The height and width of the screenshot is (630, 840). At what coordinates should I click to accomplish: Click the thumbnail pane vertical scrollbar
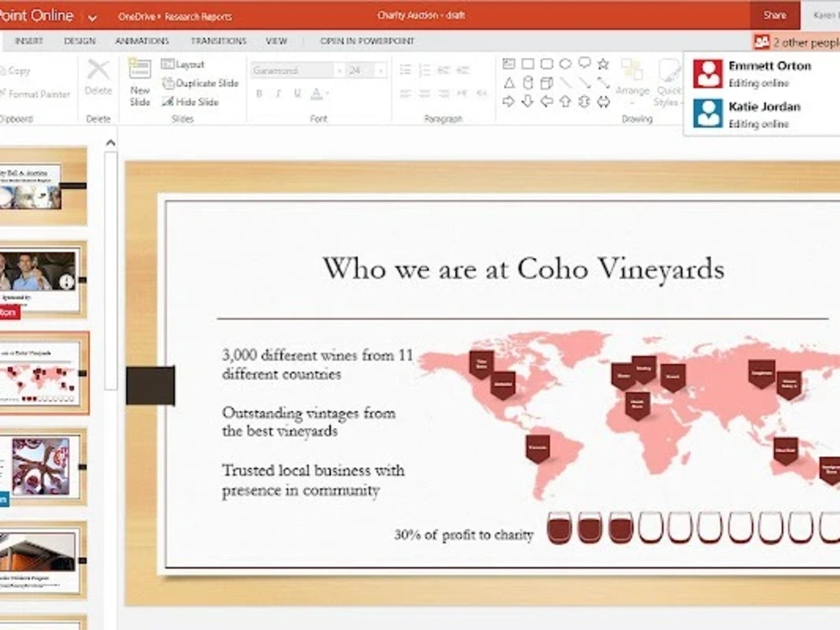point(110,270)
